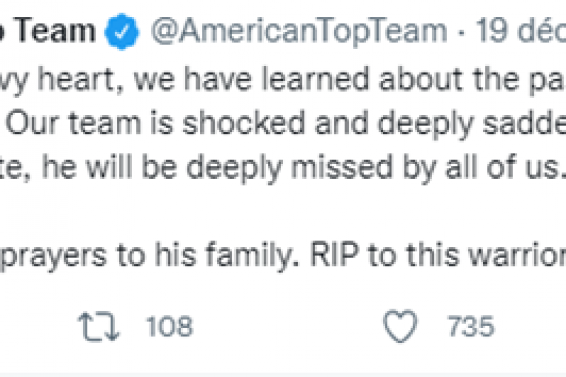Click the empty space between retweet and like
The height and width of the screenshot is (377, 566).
pyautogui.click(x=288, y=326)
